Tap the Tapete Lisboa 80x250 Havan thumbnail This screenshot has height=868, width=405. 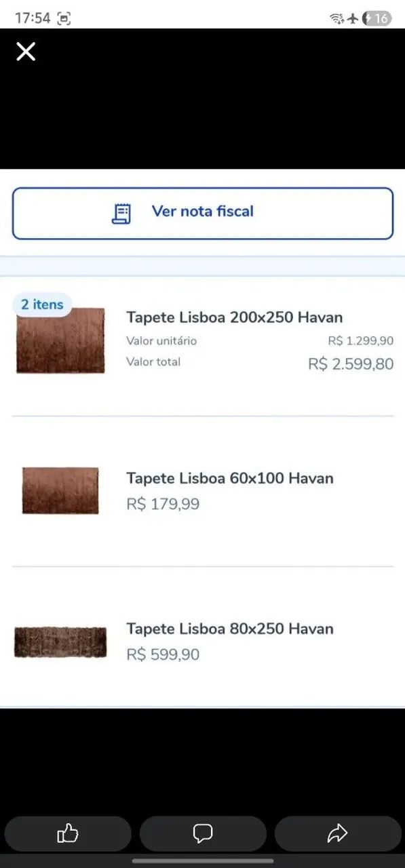(x=60, y=641)
